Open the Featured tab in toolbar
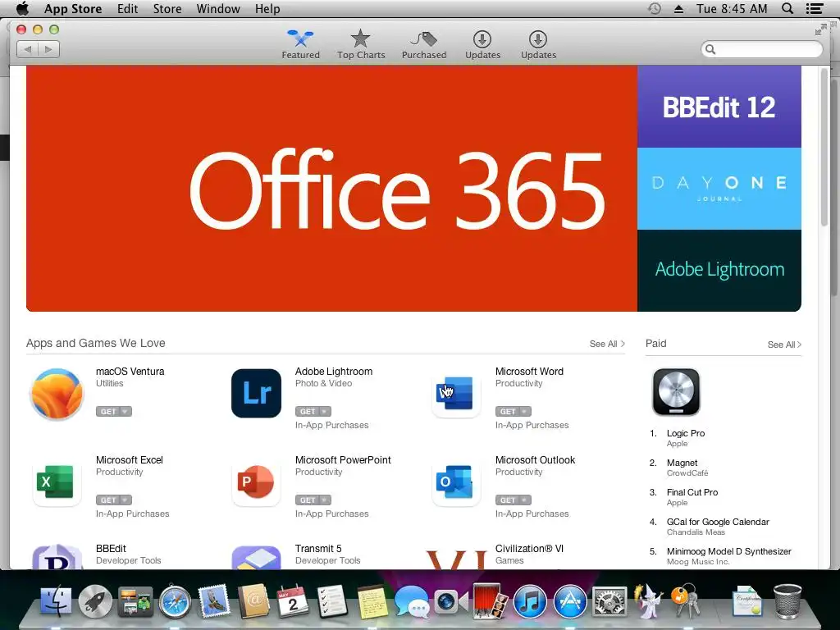Viewport: 840px width, 630px height. pyautogui.click(x=300, y=44)
